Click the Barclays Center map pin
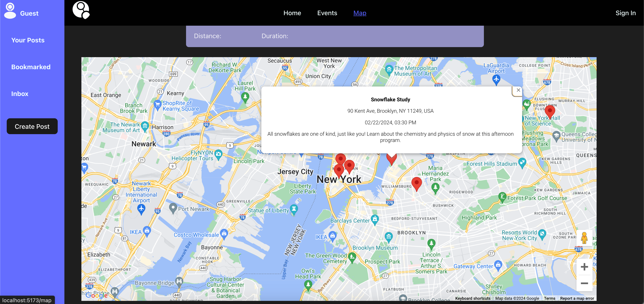The image size is (644, 304). click(375, 219)
